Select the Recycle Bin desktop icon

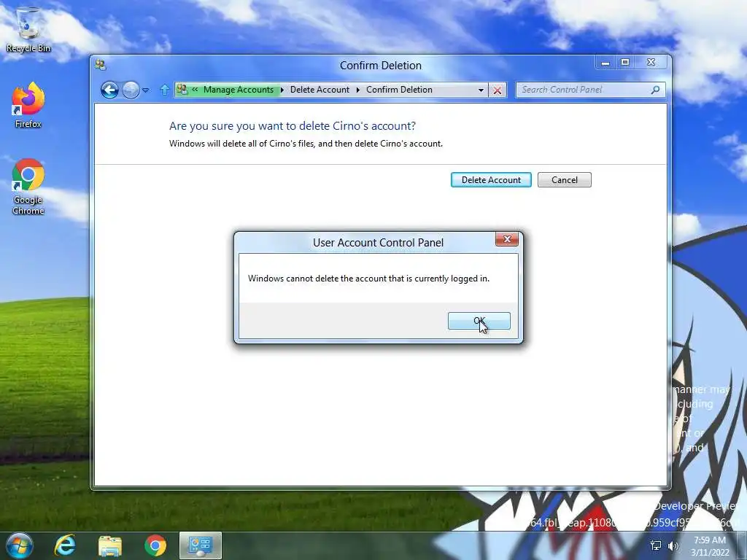(x=28, y=29)
